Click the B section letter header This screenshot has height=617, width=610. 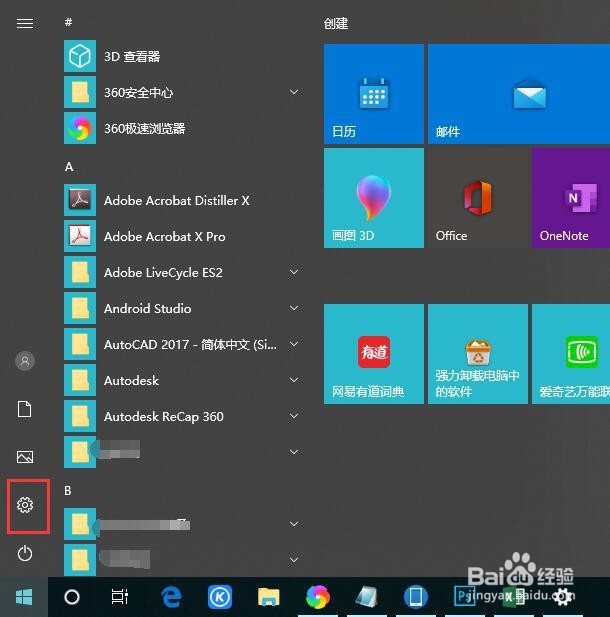click(68, 491)
